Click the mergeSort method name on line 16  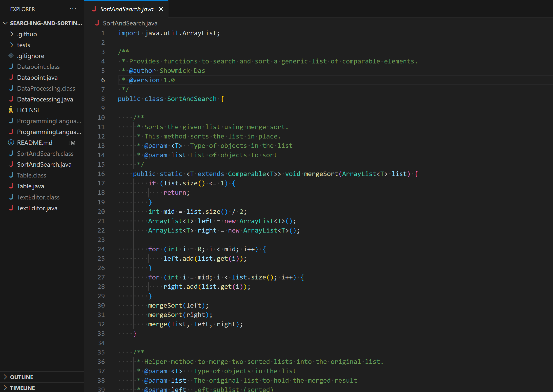(x=321, y=174)
